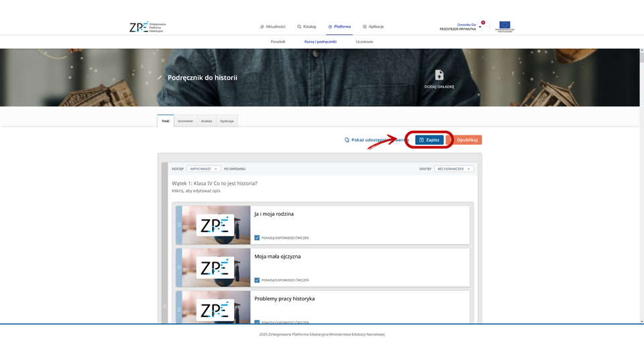Click the orange Opublikuj button
The height and width of the screenshot is (362, 644).
(x=467, y=140)
